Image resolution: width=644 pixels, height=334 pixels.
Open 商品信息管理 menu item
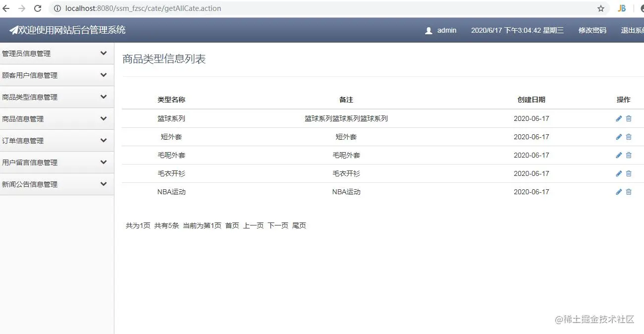pyautogui.click(x=57, y=119)
